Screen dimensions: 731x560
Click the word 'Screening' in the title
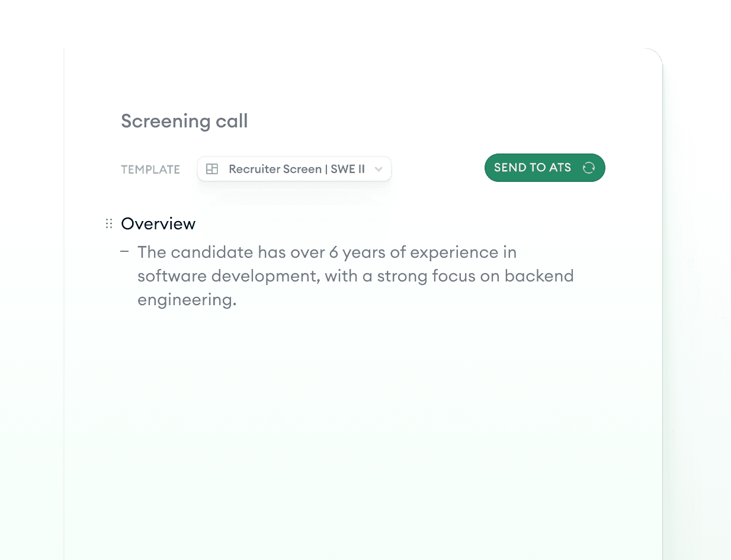point(165,121)
